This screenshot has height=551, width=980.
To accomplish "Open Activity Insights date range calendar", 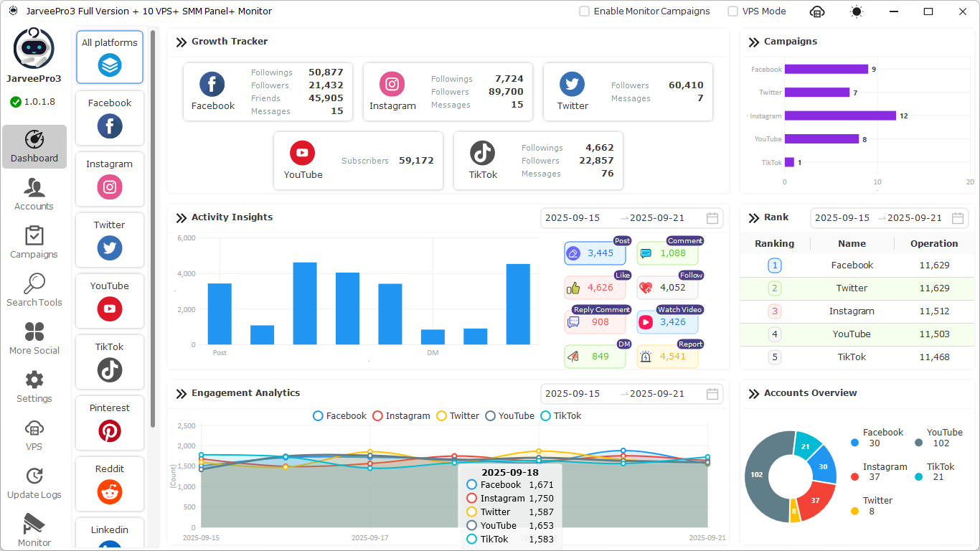I will [x=712, y=218].
